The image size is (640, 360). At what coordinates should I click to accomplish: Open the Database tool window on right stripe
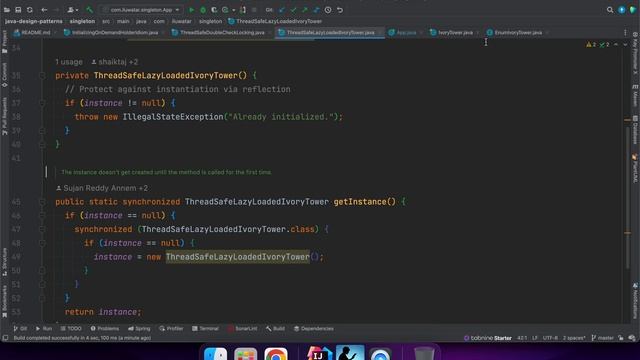pyautogui.click(x=635, y=130)
